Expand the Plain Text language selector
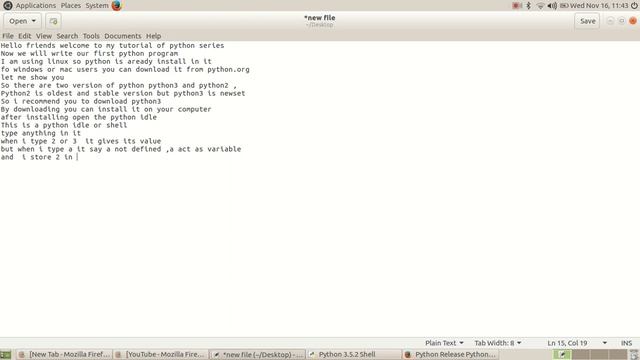The width and height of the screenshot is (640, 360). point(444,343)
